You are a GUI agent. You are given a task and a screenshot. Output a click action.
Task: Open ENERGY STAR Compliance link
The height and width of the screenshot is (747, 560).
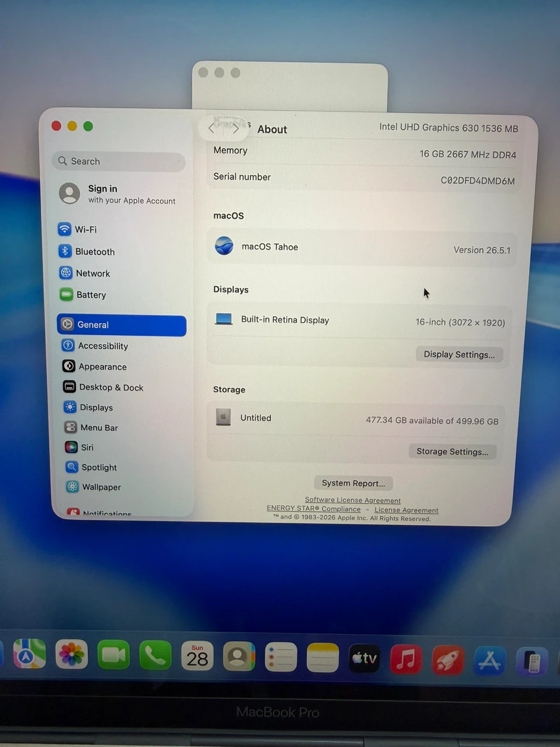click(x=314, y=508)
